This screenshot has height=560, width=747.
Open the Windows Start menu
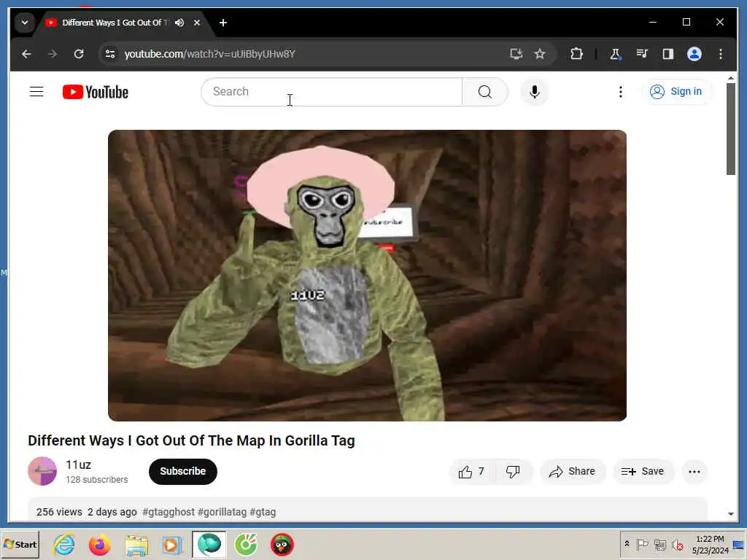click(x=20, y=544)
